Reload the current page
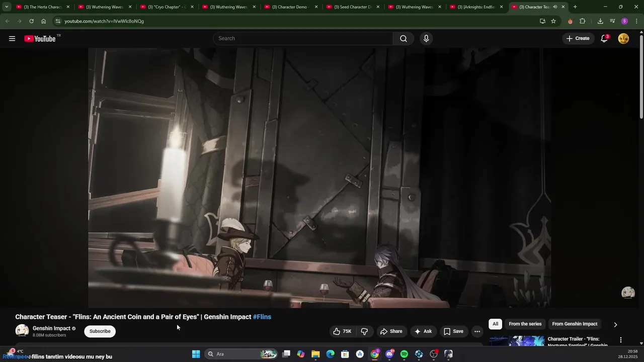Image resolution: width=644 pixels, height=362 pixels. pyautogui.click(x=31, y=21)
